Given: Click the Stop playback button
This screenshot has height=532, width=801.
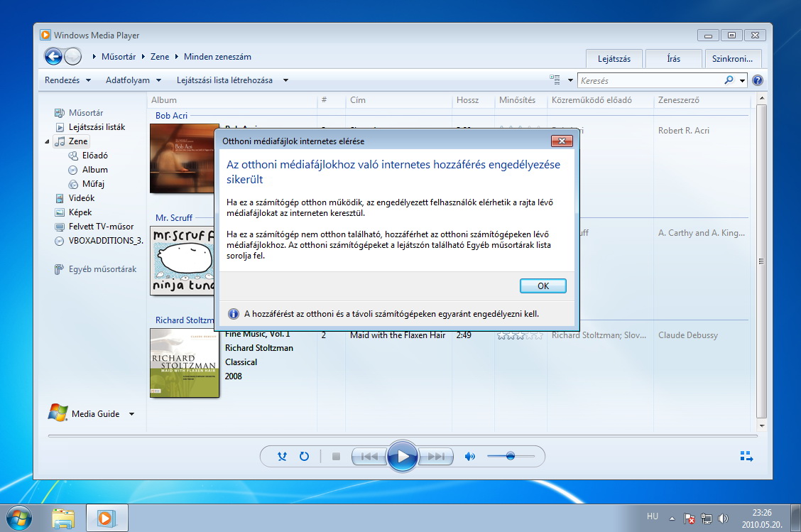Looking at the screenshot, I should pos(336,456).
